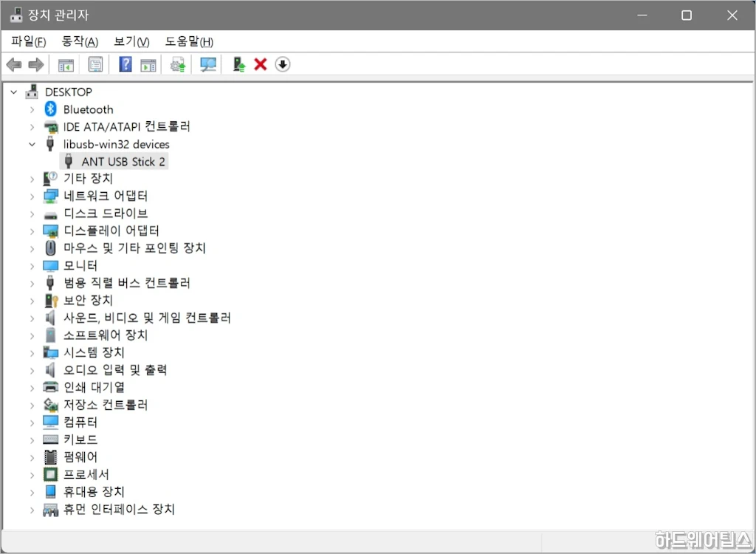The width and height of the screenshot is (756, 554).
Task: Select the DESKTOP root label
Action: coord(69,92)
